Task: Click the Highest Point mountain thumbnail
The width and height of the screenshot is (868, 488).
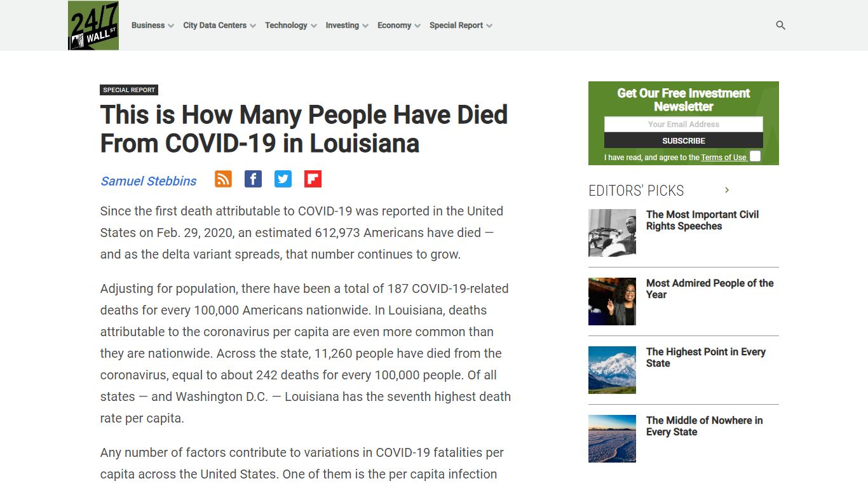Action: click(612, 370)
